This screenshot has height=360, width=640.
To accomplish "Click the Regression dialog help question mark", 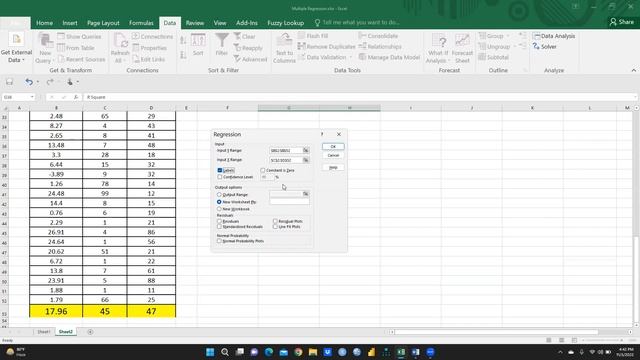I will [322, 134].
